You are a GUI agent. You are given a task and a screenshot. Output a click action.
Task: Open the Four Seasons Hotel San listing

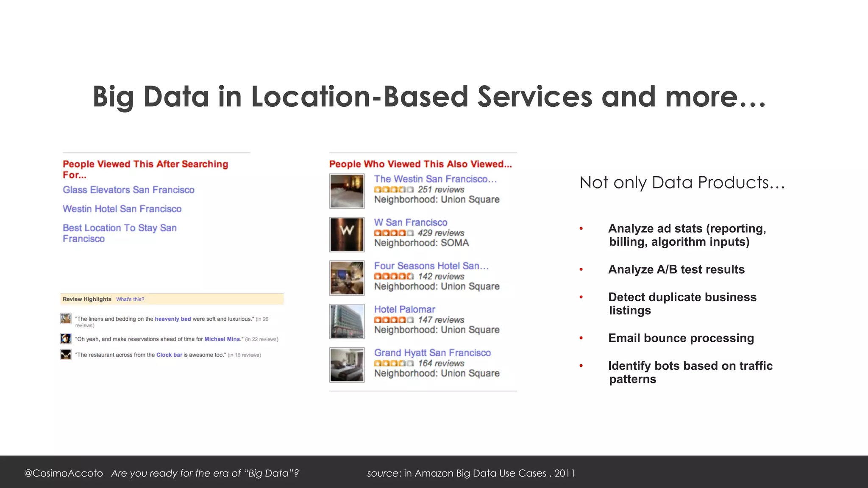point(431,266)
